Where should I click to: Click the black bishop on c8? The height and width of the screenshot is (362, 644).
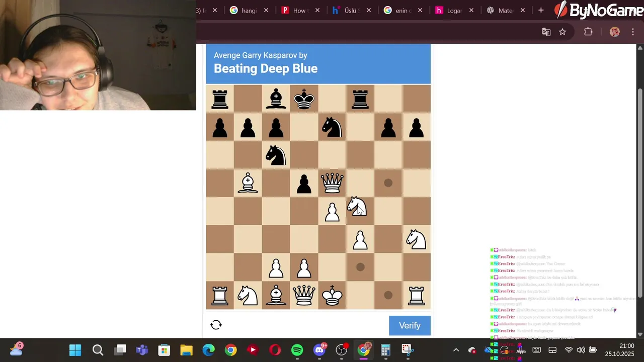point(276,99)
